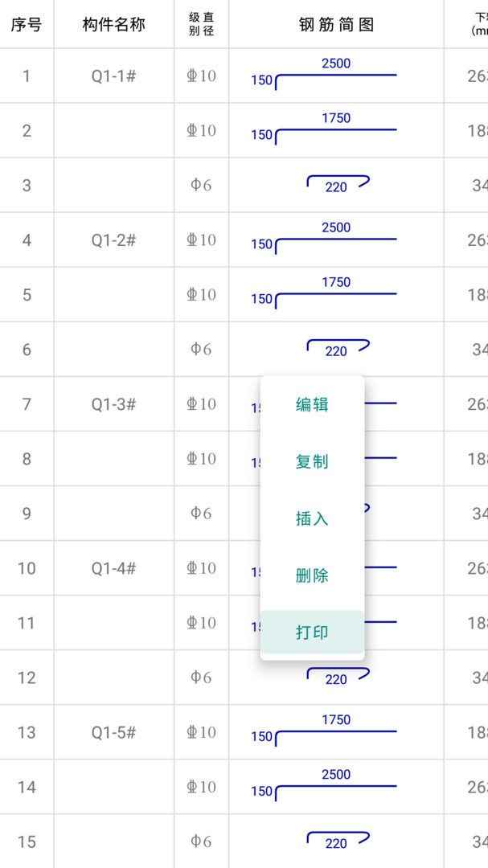Screen dimensions: 488x868
Task: Click the 钢筋简图 column header
Action: (336, 24)
